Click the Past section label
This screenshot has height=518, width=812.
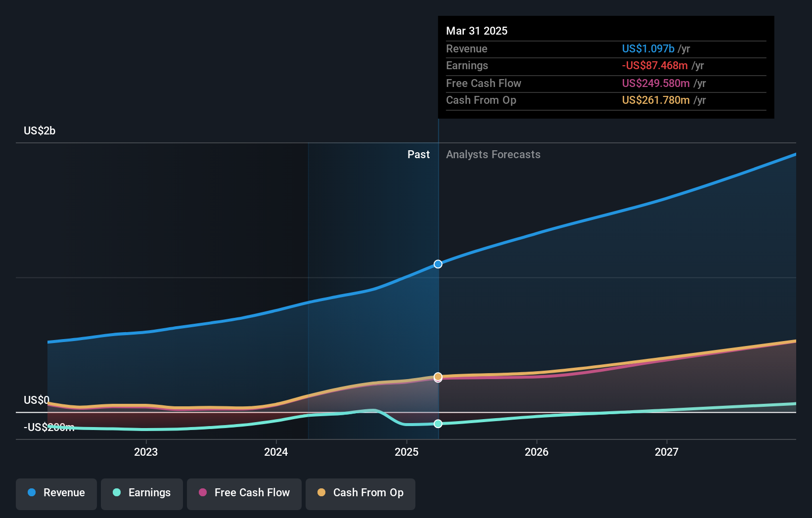418,154
